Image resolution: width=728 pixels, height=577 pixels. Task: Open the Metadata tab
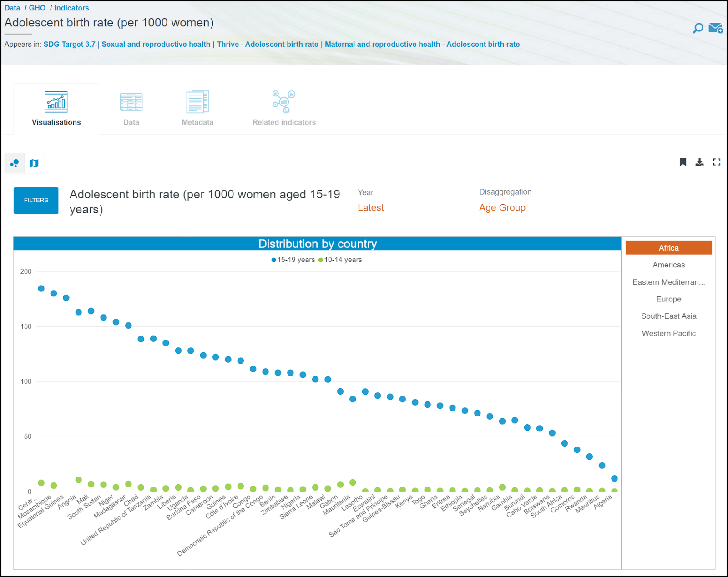coord(197,109)
